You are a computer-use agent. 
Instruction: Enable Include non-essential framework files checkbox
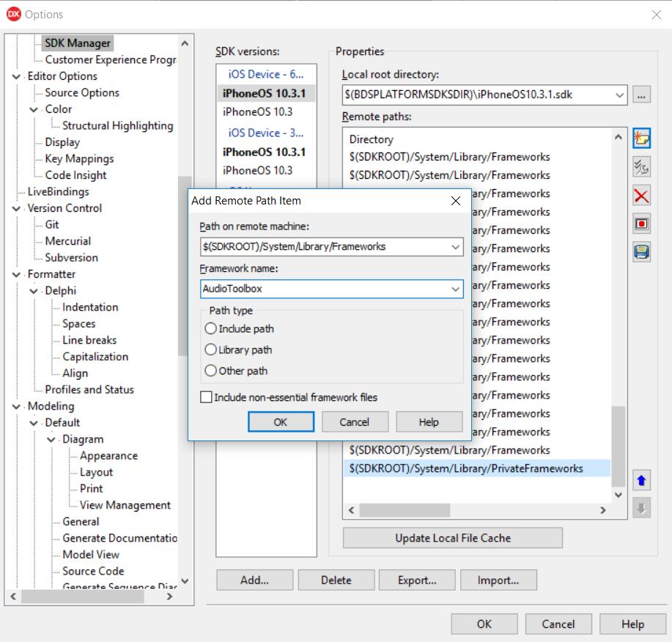coord(206,397)
